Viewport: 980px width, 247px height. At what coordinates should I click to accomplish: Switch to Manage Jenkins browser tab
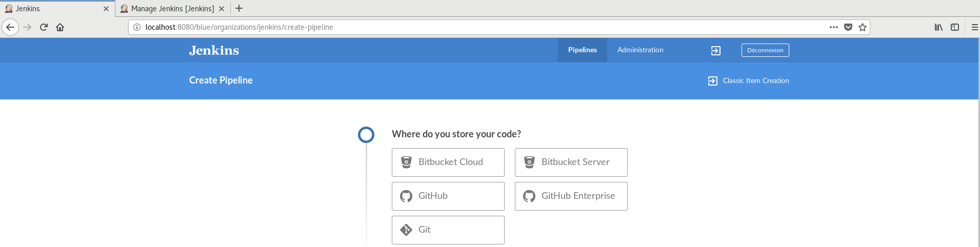pyautogui.click(x=172, y=9)
